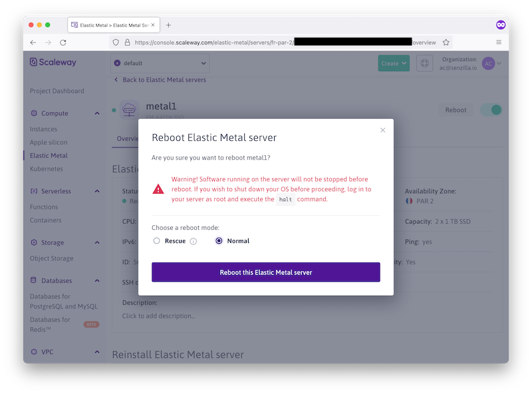Toggle the metal1 power switch
This screenshot has height=394, width=532.
pos(491,110)
